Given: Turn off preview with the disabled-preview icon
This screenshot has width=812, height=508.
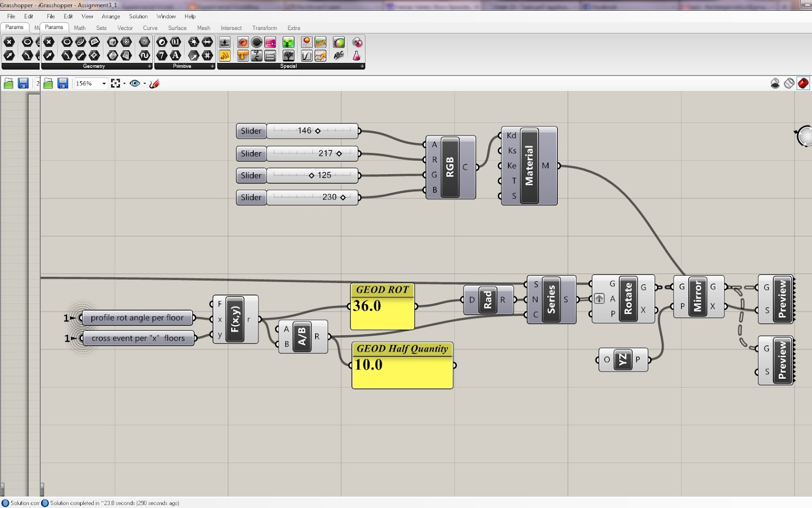Looking at the screenshot, I should click(775, 83).
